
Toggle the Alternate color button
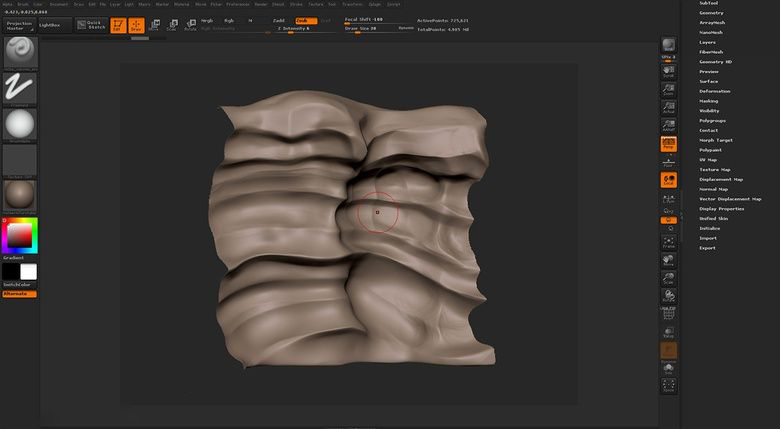click(x=19, y=293)
